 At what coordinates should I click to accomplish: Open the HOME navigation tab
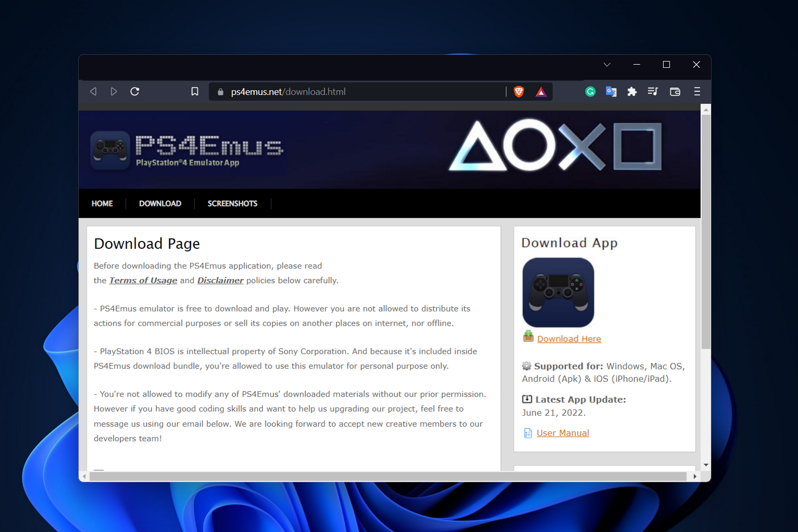102,204
